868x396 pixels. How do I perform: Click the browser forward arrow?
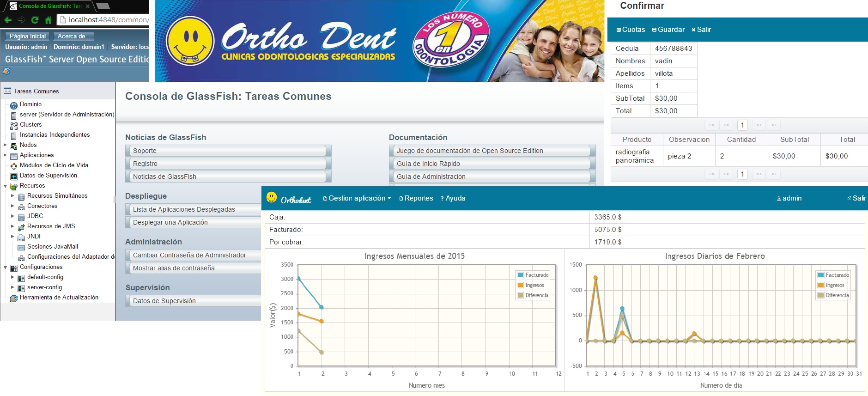21,20
